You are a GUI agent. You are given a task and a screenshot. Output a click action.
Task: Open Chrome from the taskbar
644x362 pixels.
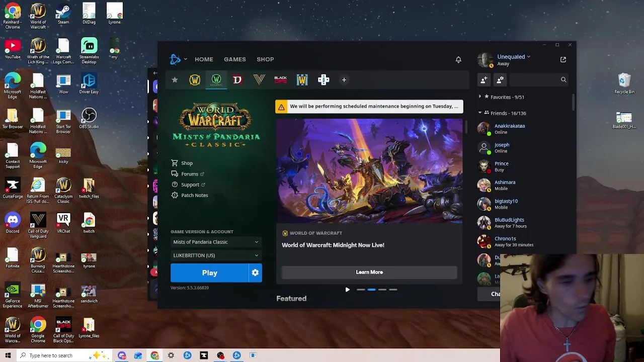coord(154,355)
